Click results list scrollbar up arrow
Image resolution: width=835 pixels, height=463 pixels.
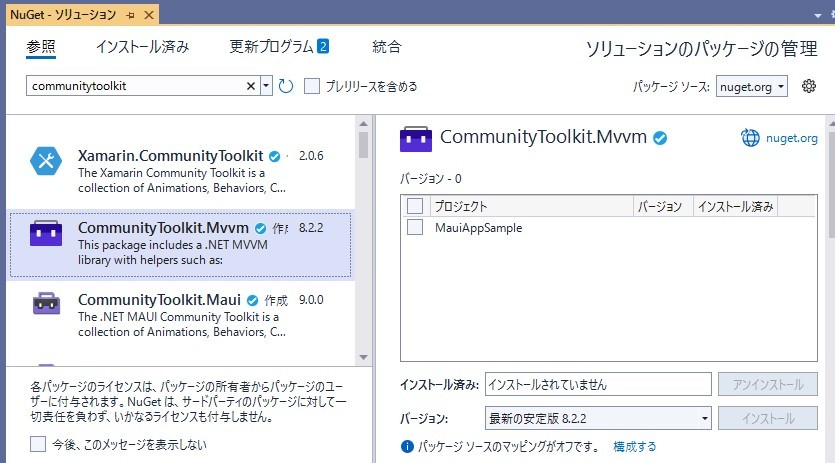[x=364, y=124]
